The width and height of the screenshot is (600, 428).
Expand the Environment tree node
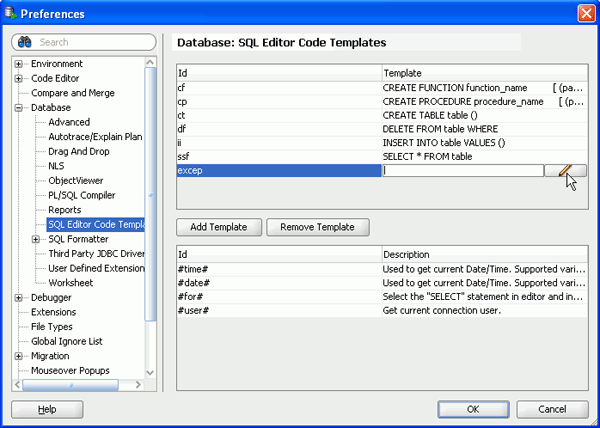pos(18,64)
